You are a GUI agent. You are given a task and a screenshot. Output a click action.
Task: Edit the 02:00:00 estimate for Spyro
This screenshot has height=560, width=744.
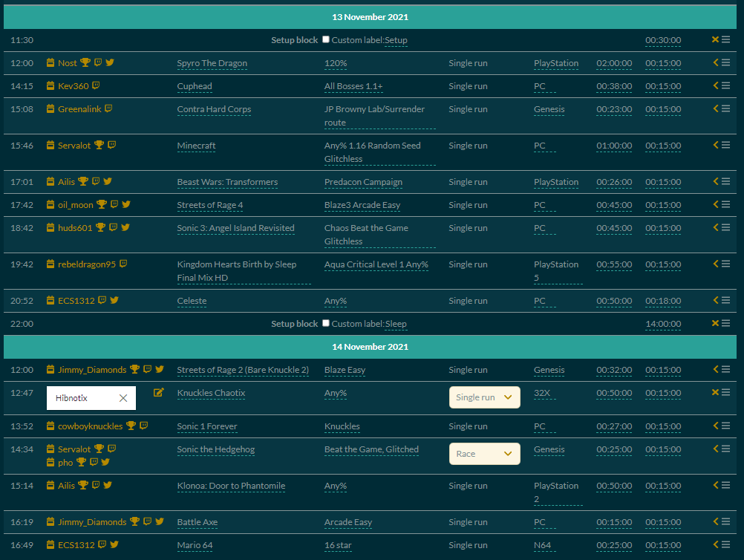click(x=614, y=63)
